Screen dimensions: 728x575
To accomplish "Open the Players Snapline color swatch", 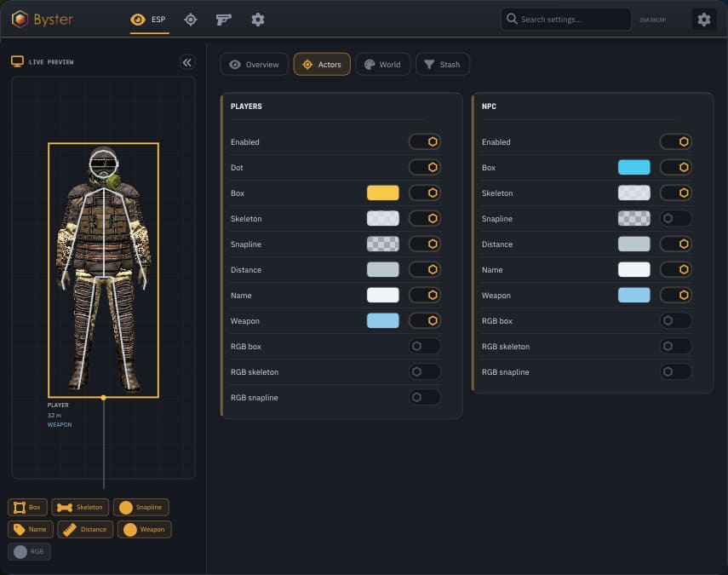I will click(x=382, y=244).
